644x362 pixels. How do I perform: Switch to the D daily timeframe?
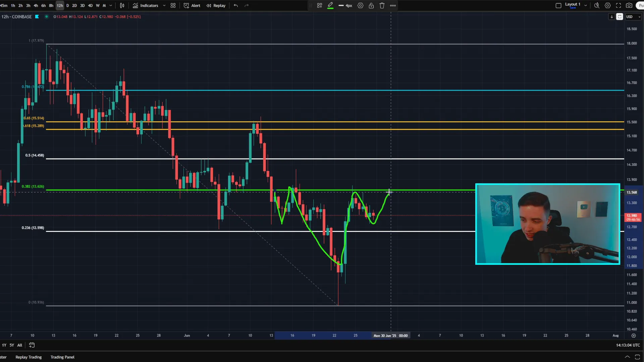tap(68, 5)
